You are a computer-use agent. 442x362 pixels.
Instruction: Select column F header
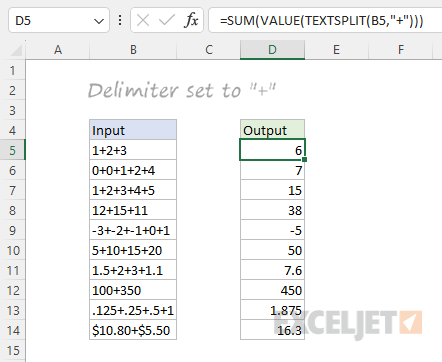pyautogui.click(x=401, y=50)
